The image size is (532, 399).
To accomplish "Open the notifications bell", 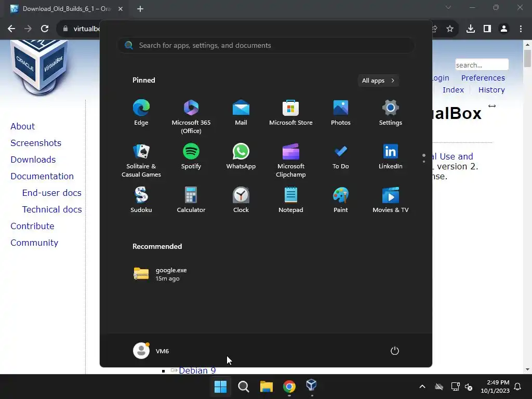I will (x=518, y=387).
